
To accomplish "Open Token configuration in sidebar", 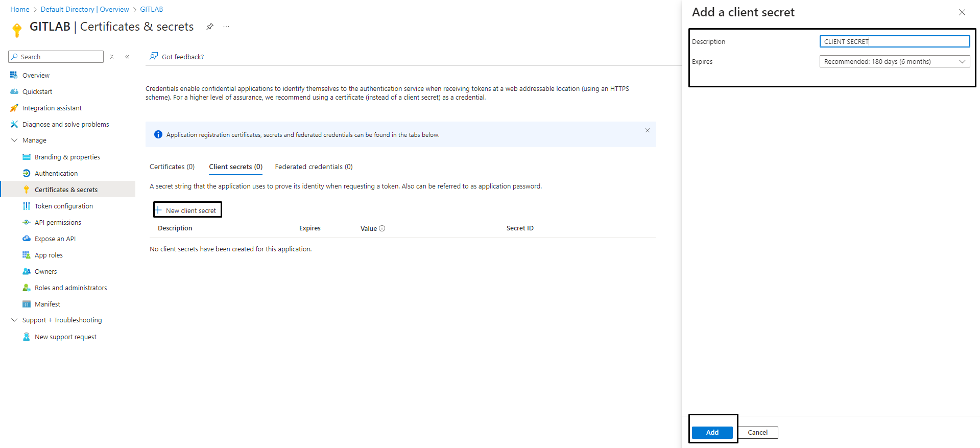I will coord(64,206).
